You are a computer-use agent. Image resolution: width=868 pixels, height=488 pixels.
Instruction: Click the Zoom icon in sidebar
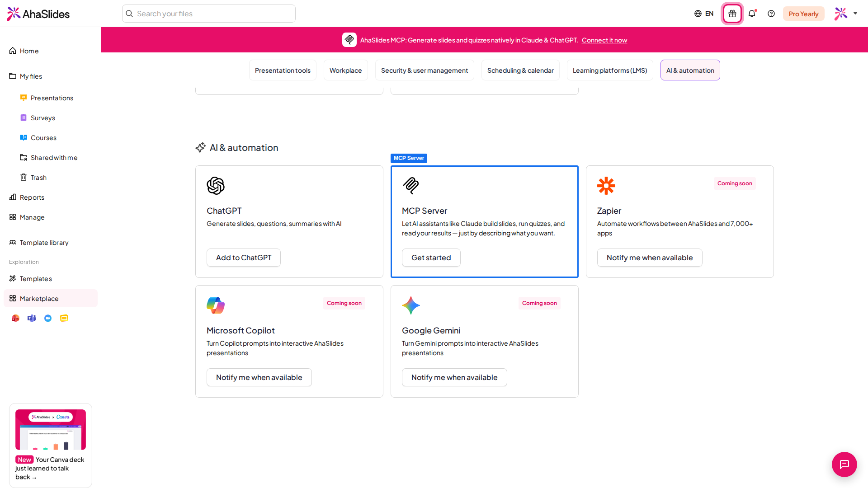pos(48,318)
